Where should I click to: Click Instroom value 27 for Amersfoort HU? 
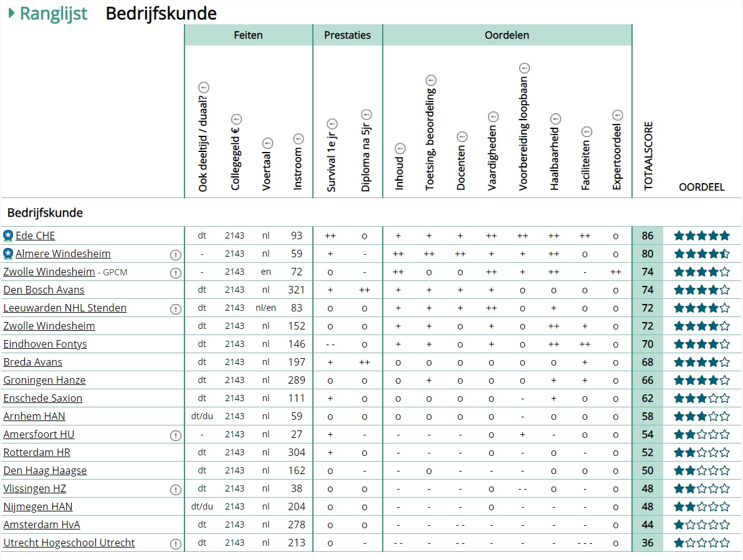[x=297, y=434]
